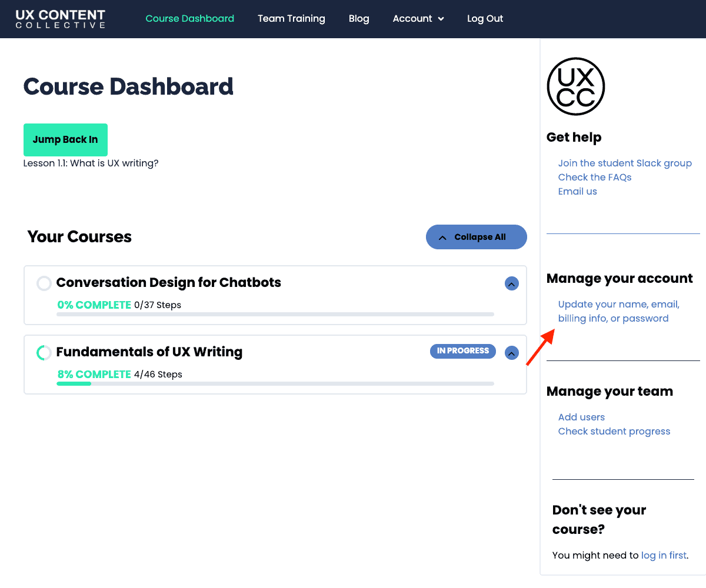Open Join the student Slack group link
The width and height of the screenshot is (706, 588).
pyautogui.click(x=625, y=163)
